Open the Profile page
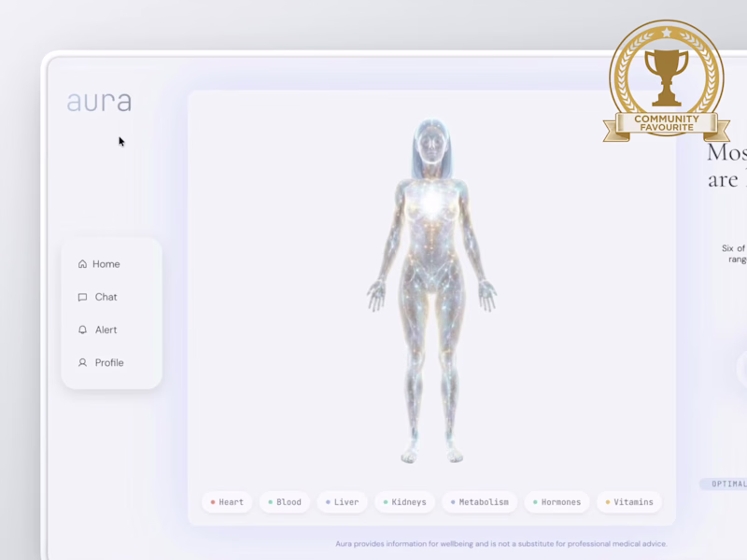This screenshot has height=560, width=747. coord(101,363)
